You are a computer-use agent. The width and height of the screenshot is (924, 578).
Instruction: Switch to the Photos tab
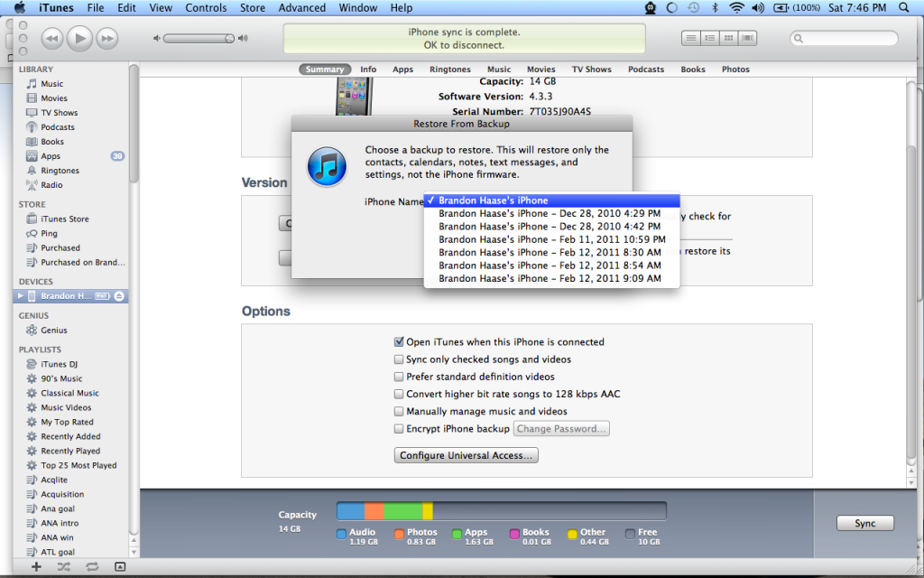(735, 69)
